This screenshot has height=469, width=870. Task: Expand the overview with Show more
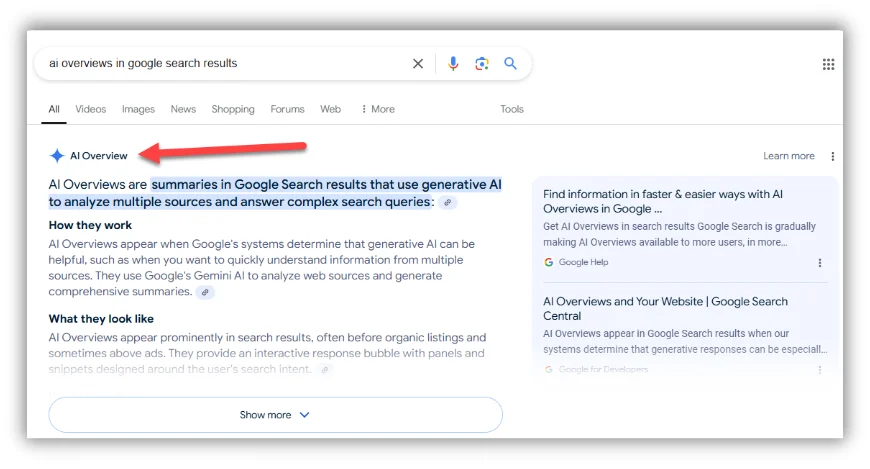(275, 415)
